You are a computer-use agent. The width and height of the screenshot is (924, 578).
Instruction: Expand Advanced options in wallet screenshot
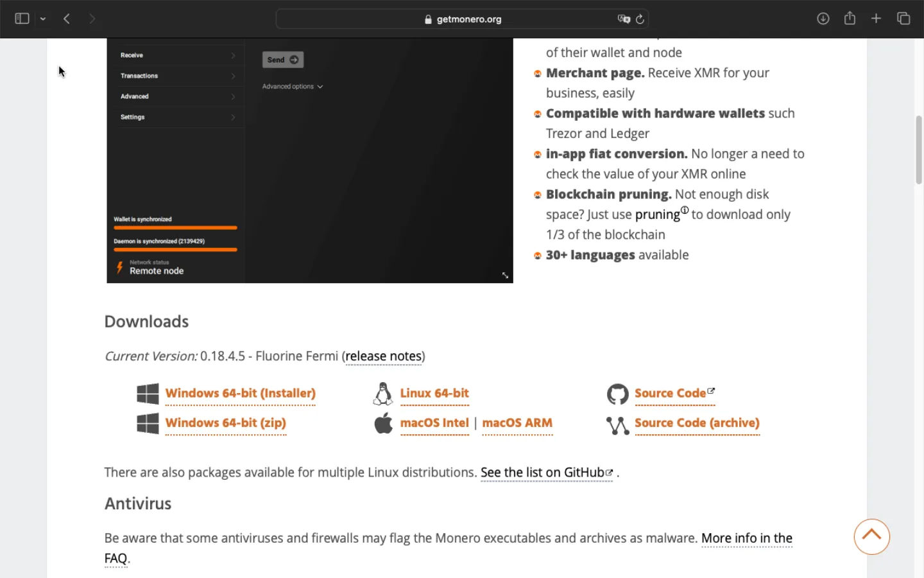pyautogui.click(x=293, y=86)
